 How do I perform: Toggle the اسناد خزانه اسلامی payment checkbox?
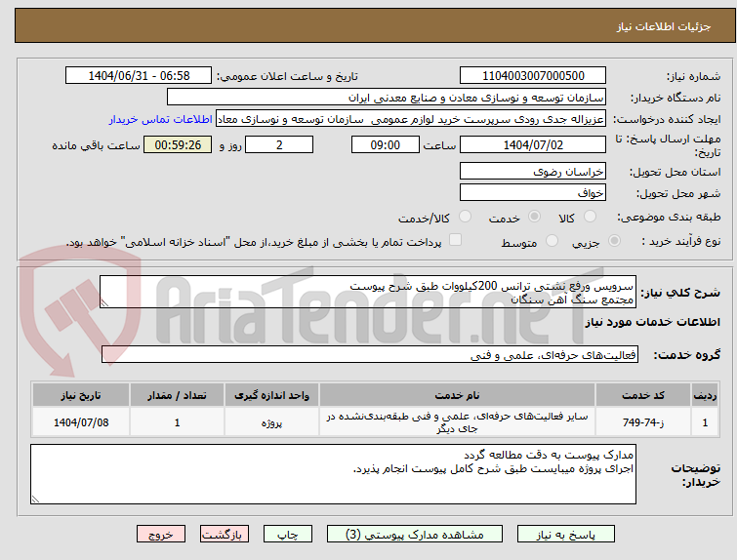(x=455, y=240)
